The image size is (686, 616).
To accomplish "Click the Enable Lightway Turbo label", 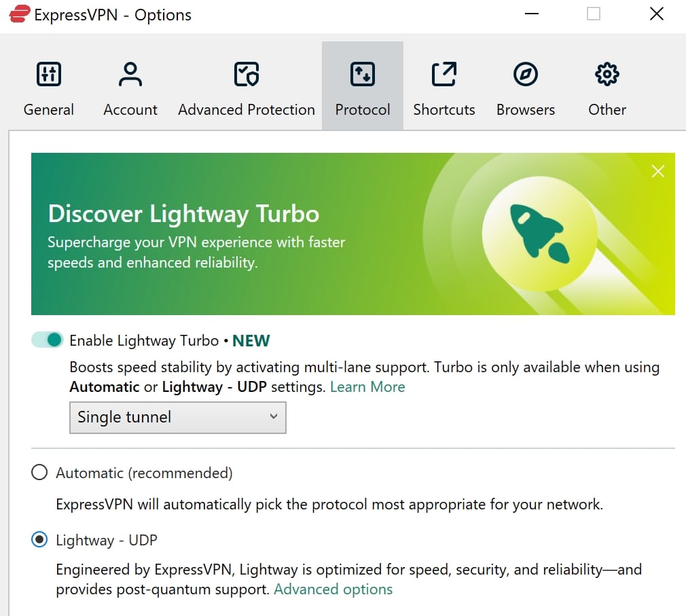I will 144,340.
